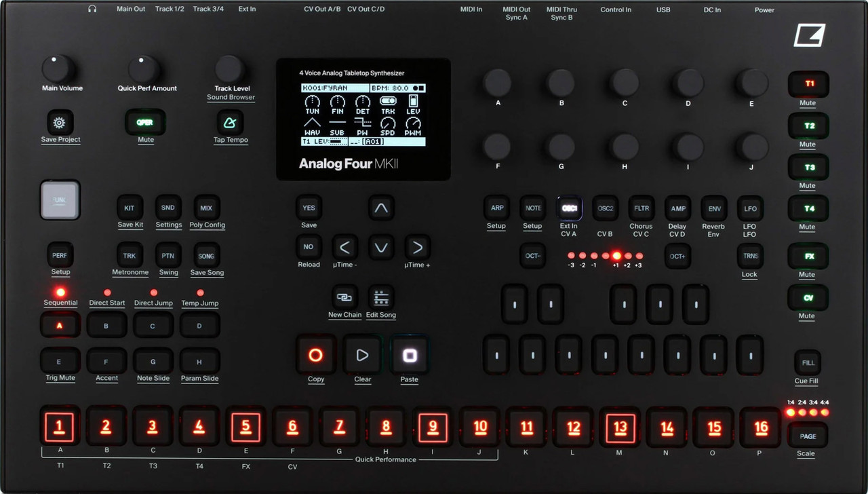Open the OSC1 oscillator page
Viewport: 868px width, 494px height.
click(x=569, y=208)
